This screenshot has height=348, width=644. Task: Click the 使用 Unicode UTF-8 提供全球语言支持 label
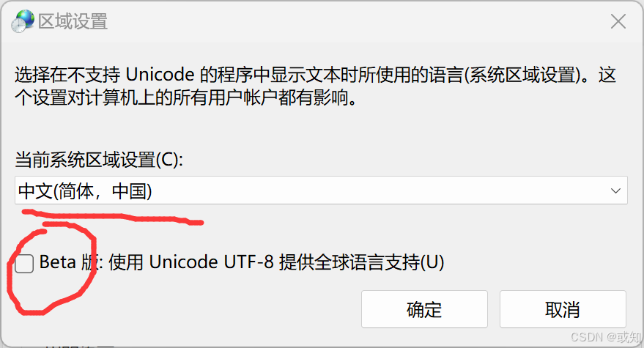coord(276,262)
